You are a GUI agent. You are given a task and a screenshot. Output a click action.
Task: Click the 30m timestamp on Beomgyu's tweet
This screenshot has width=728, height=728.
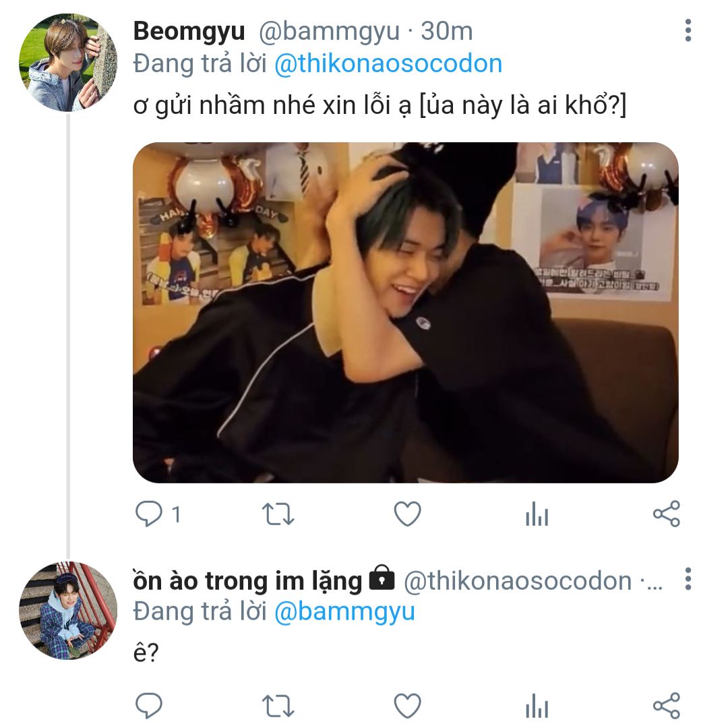[447, 31]
